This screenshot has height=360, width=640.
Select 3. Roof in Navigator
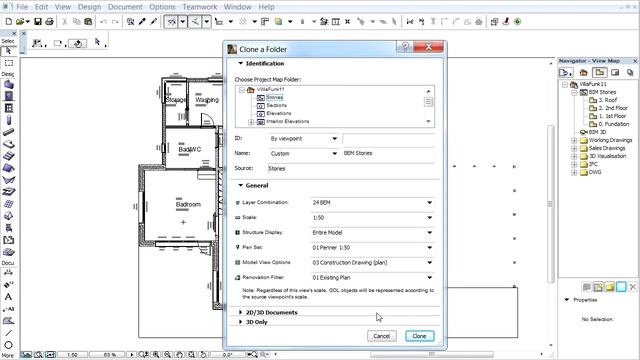point(608,100)
